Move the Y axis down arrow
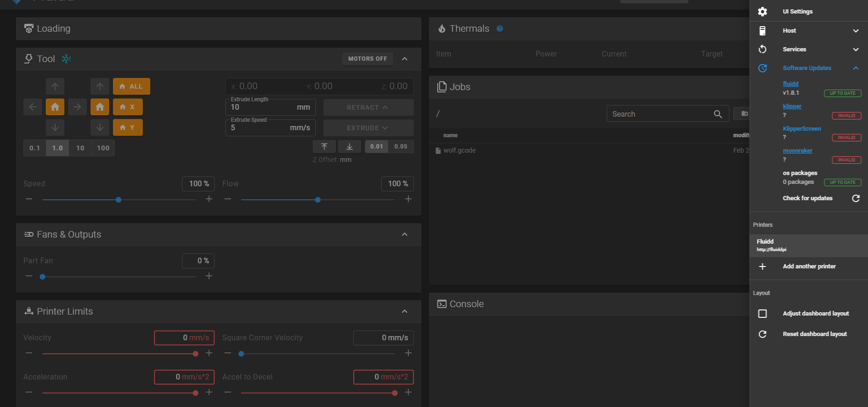The height and width of the screenshot is (407, 868). tap(55, 127)
